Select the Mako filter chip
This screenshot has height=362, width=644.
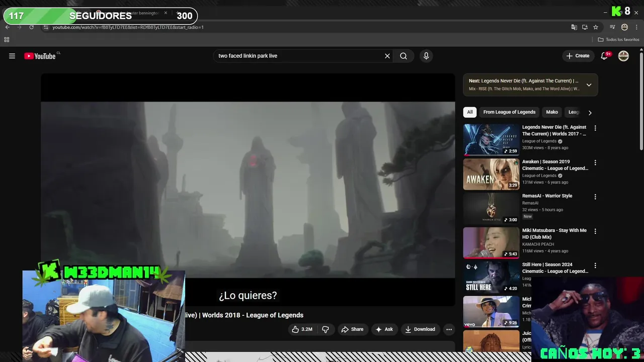pyautogui.click(x=552, y=112)
